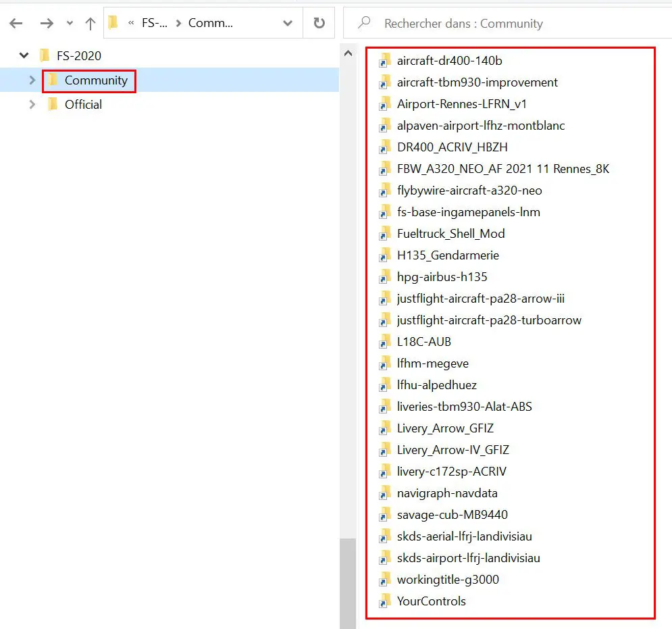
Task: Click file name lfhm-megeve
Action: click(x=432, y=363)
